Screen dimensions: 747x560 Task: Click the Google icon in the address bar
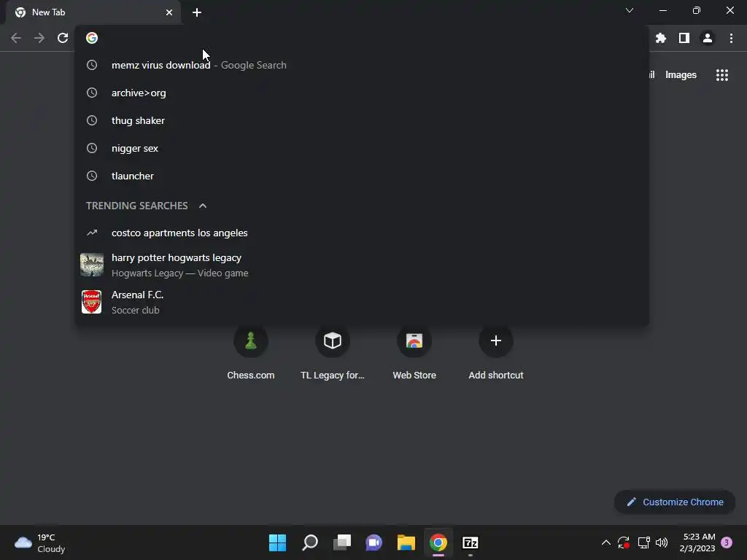coord(92,38)
